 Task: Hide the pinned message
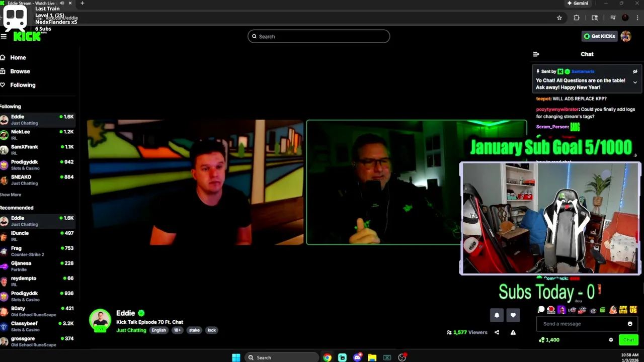pyautogui.click(x=635, y=71)
